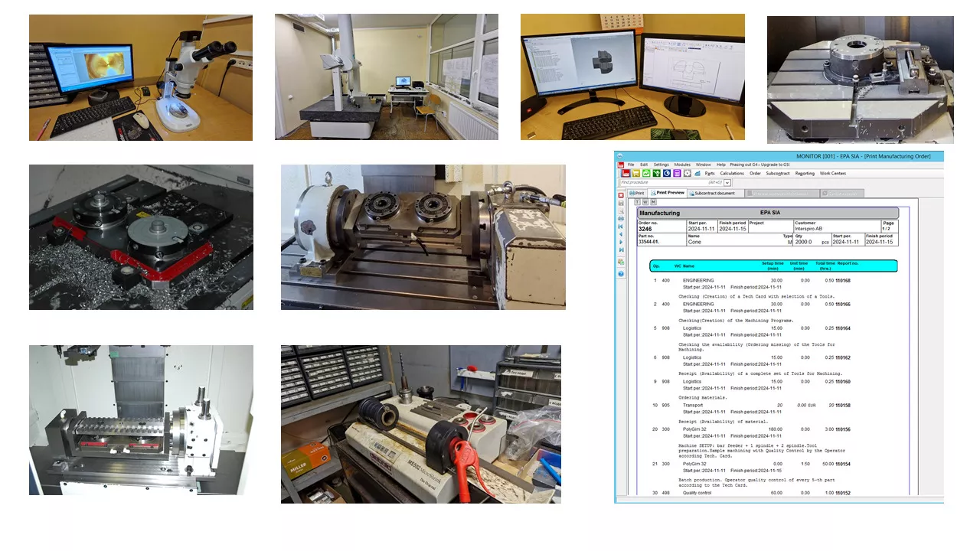Click the blue clock Workshop info icon
This screenshot has height=551, width=980.
(667, 174)
